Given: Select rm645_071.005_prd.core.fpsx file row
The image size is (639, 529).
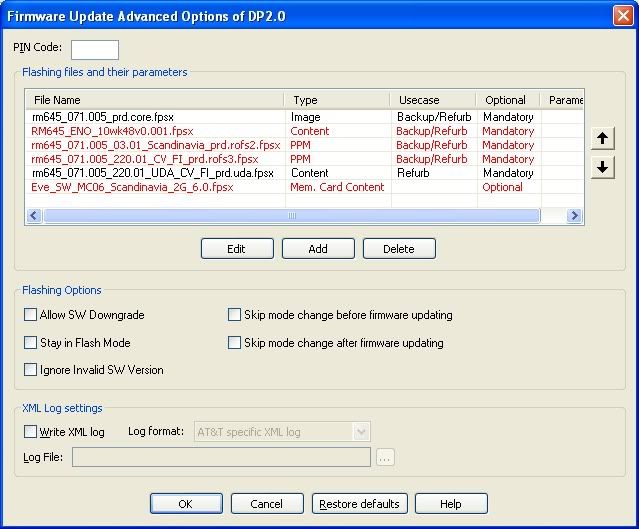Looking at the screenshot, I should [x=100, y=117].
